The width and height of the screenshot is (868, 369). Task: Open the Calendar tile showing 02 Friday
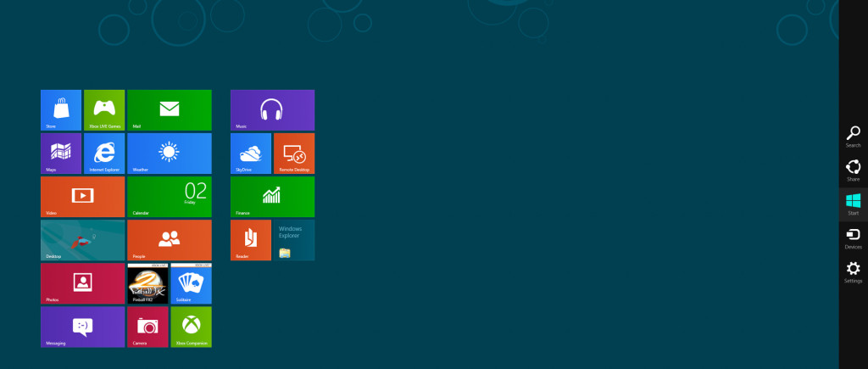170,197
